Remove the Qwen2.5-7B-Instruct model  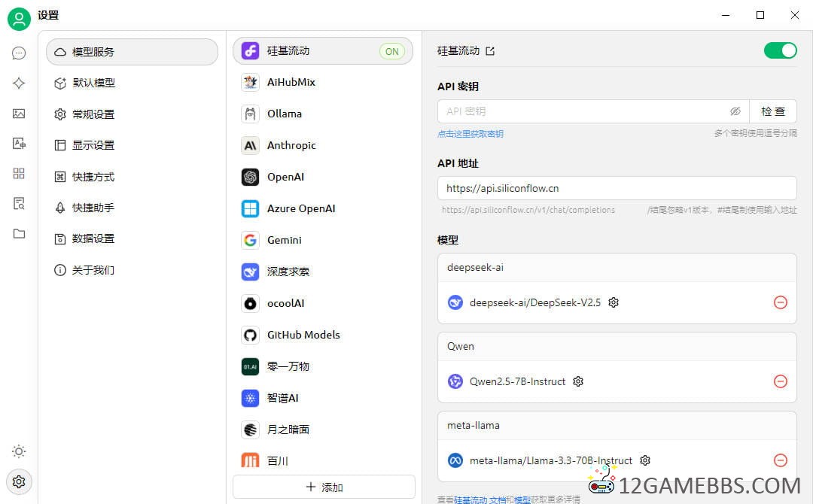781,381
